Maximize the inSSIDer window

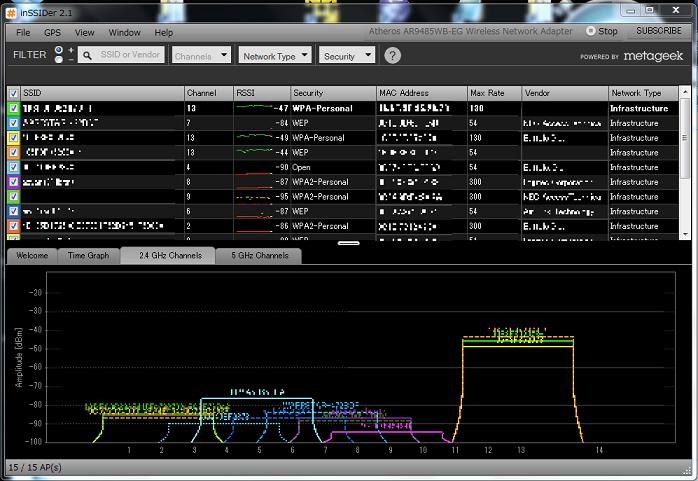coord(650,10)
